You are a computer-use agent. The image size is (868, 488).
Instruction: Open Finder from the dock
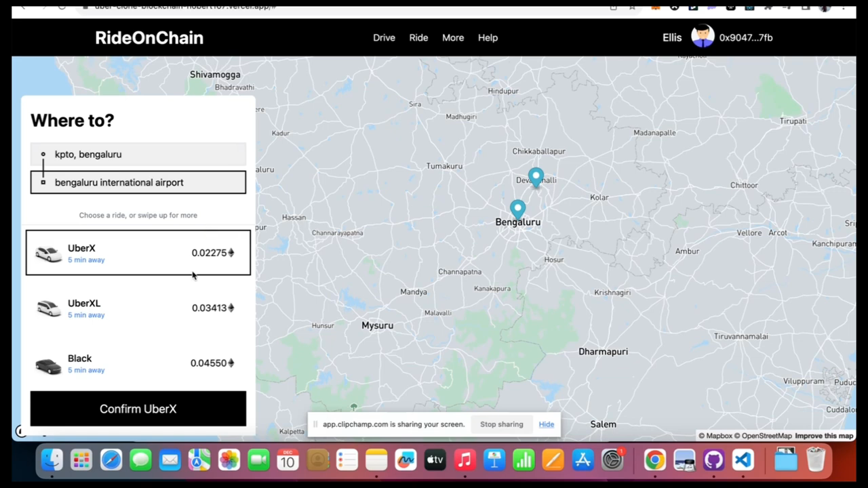point(52,460)
